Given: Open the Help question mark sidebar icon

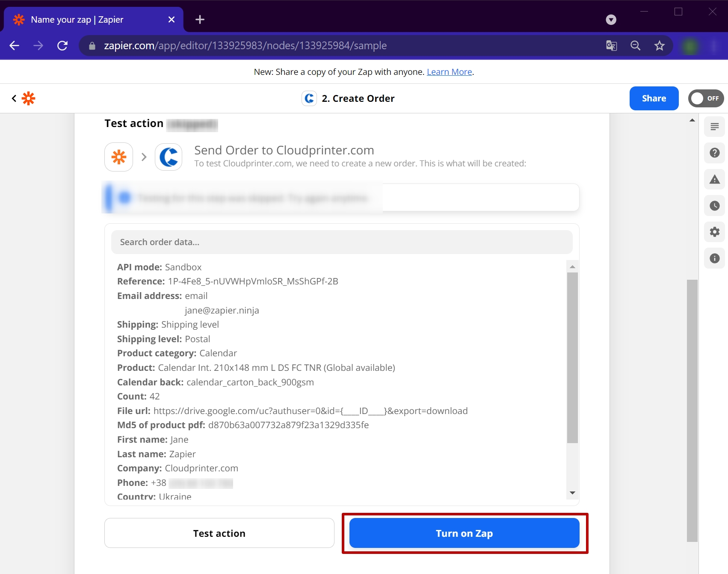Looking at the screenshot, I should click(x=714, y=153).
